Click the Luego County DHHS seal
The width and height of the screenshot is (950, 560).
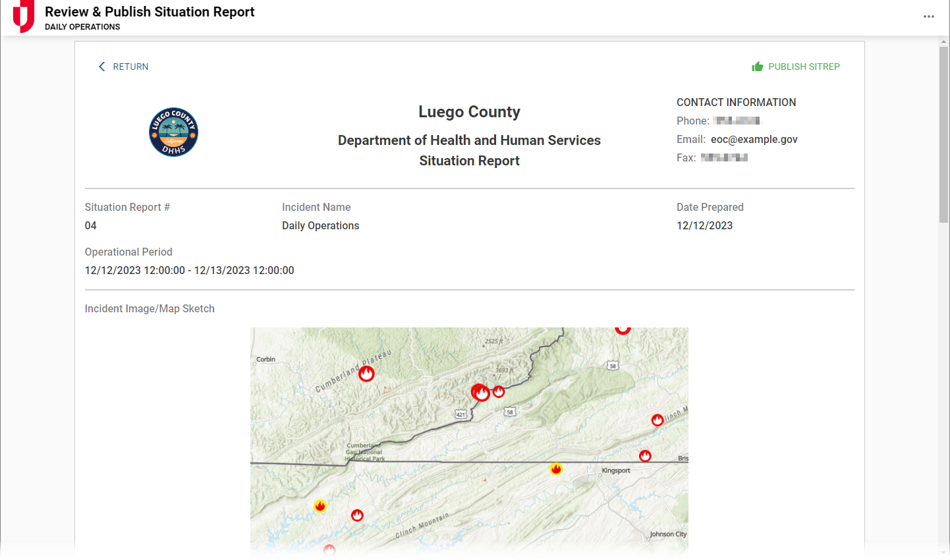173,132
